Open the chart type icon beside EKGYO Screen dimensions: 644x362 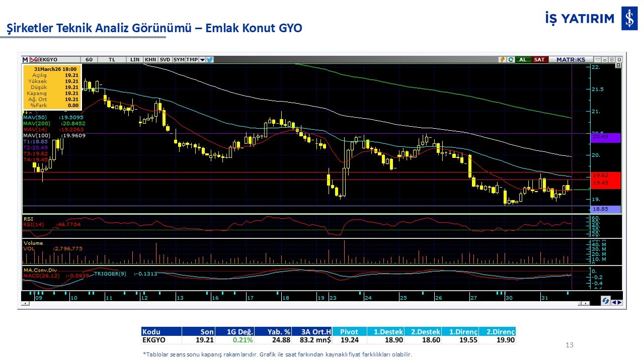[34, 59]
